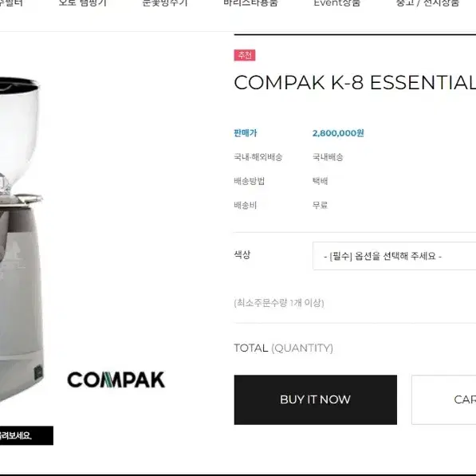Click the TOTAL (QUANTITY) label
Viewport: 476px width, 476px height.
(284, 348)
